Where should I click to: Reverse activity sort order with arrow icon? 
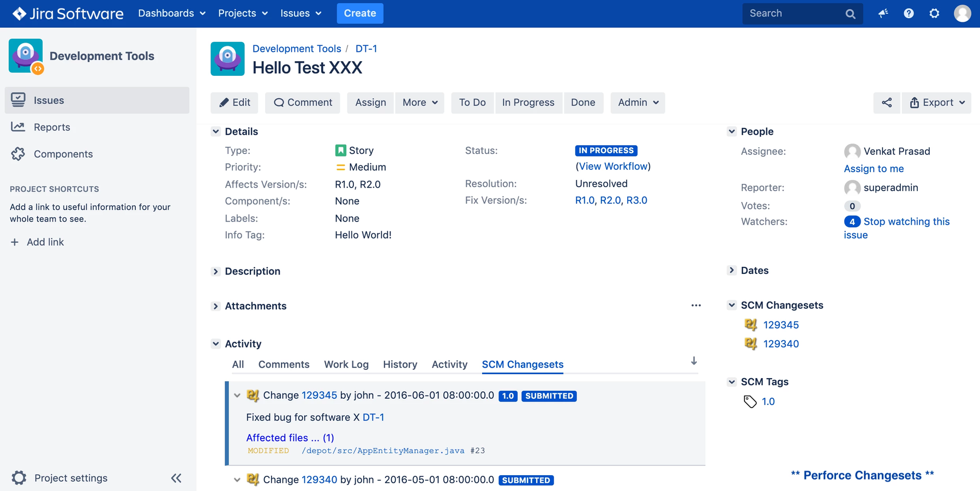click(694, 361)
